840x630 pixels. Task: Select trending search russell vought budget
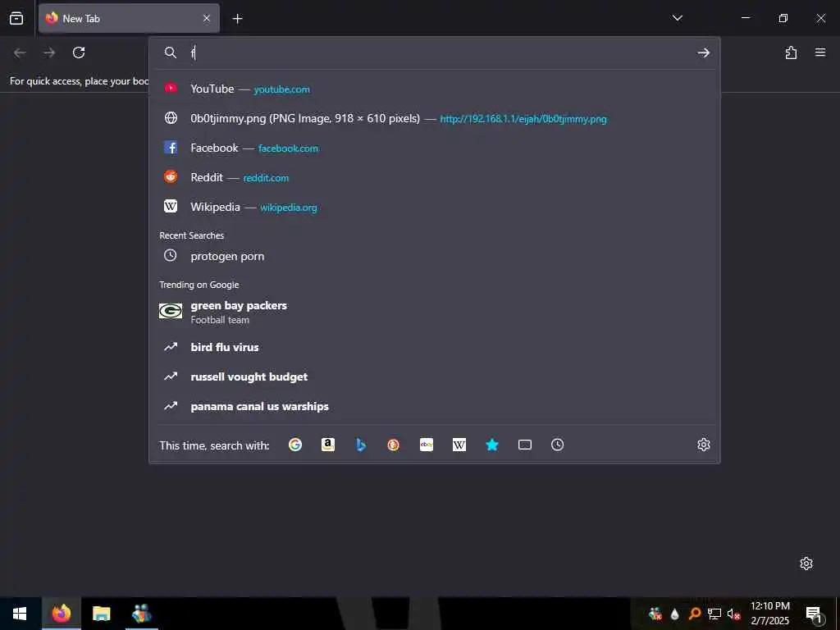(435, 377)
